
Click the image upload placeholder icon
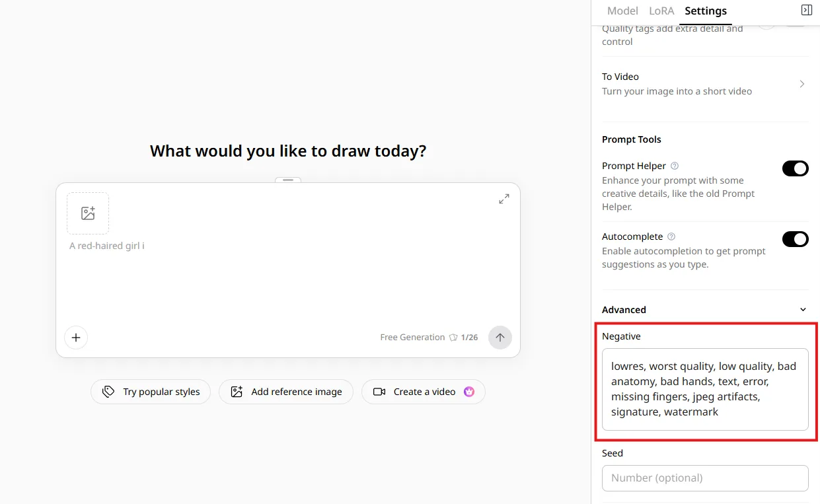[x=88, y=213]
